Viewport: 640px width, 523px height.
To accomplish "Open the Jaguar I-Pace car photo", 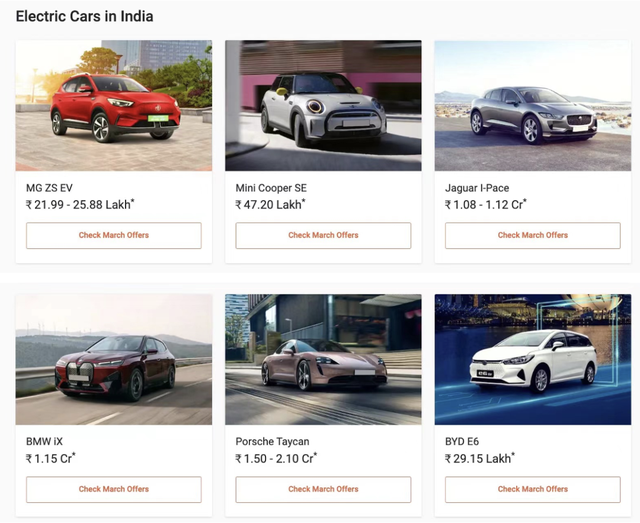I will coord(533,105).
